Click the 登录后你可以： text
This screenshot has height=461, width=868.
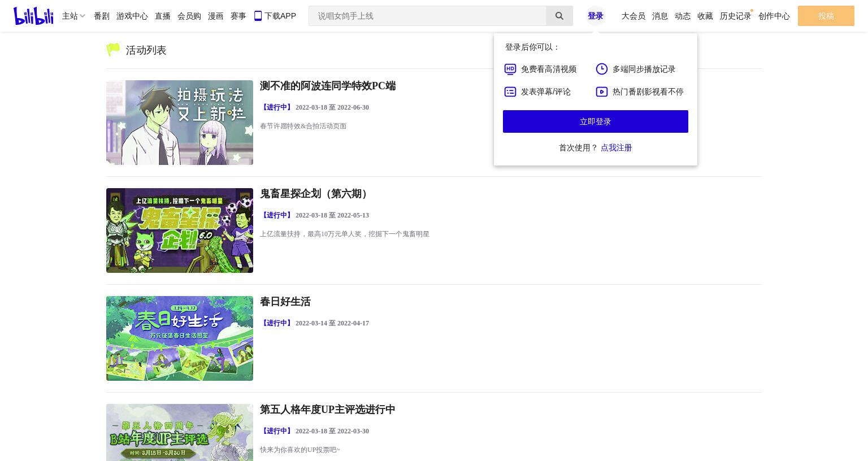(532, 47)
